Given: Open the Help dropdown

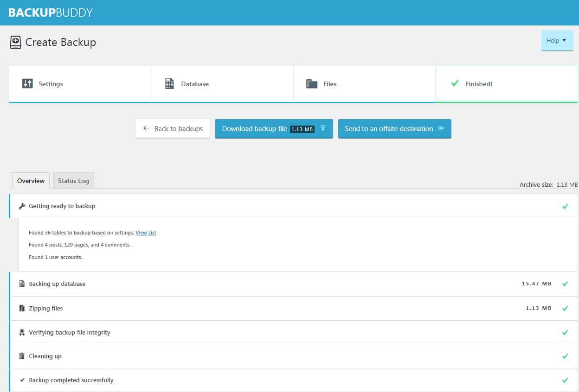Looking at the screenshot, I should click(557, 40).
